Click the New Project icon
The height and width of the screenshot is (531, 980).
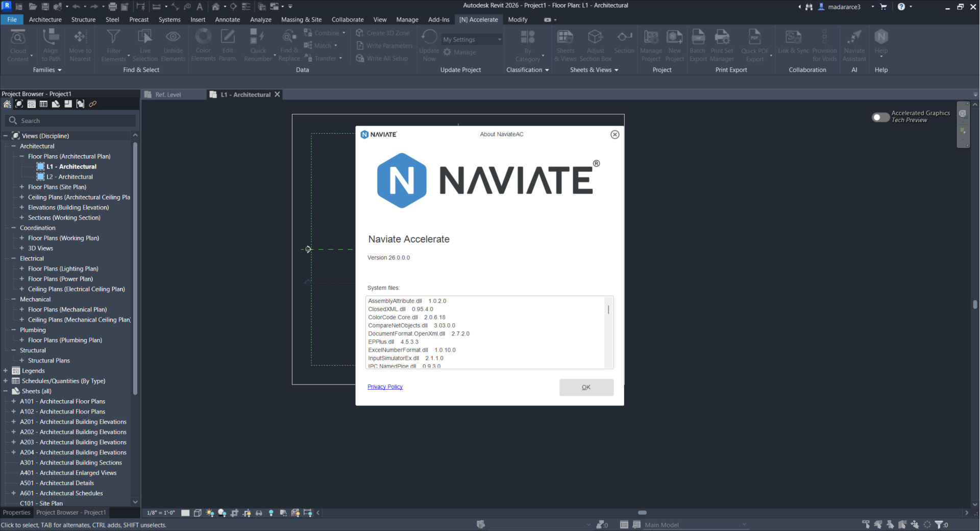point(674,37)
